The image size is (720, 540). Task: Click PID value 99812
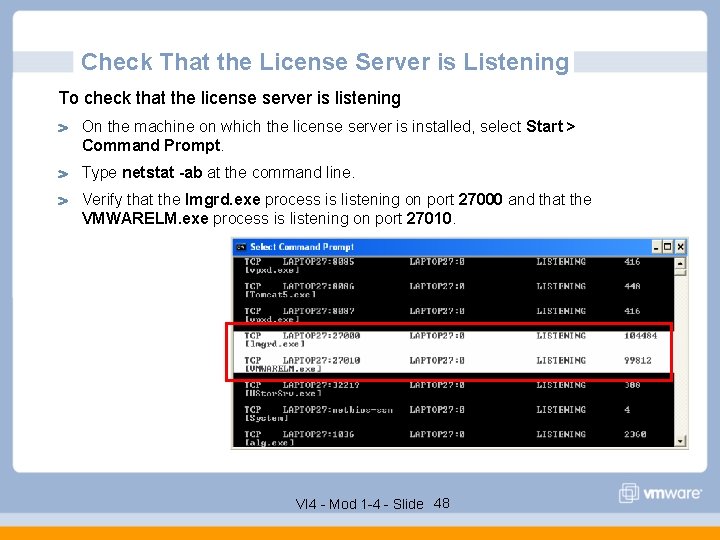pyautogui.click(x=637, y=360)
